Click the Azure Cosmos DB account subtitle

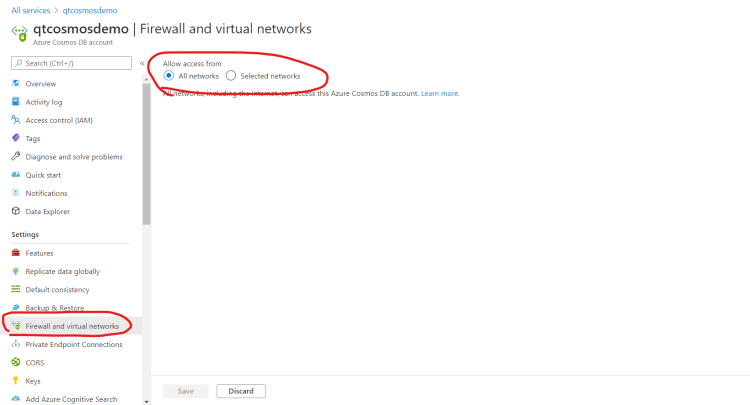pyautogui.click(x=73, y=42)
